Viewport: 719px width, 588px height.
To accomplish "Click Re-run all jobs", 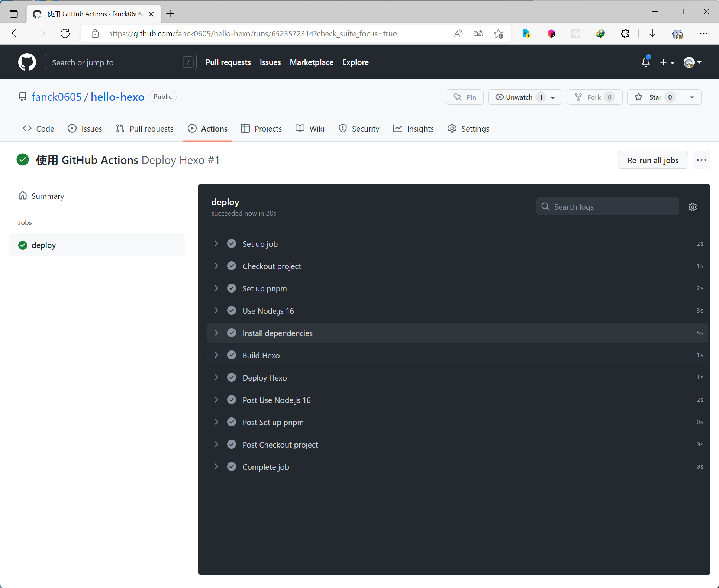I will 653,160.
